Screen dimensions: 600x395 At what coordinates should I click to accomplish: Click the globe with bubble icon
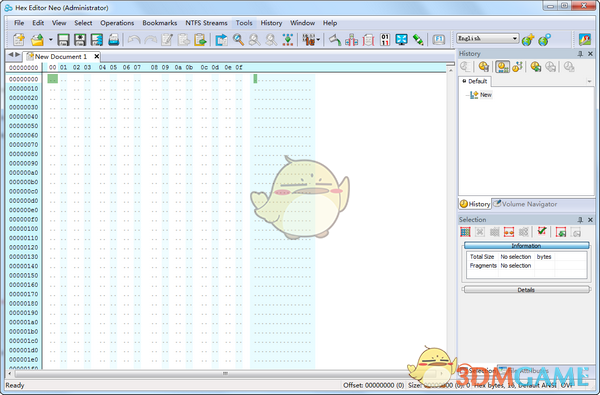(x=545, y=39)
